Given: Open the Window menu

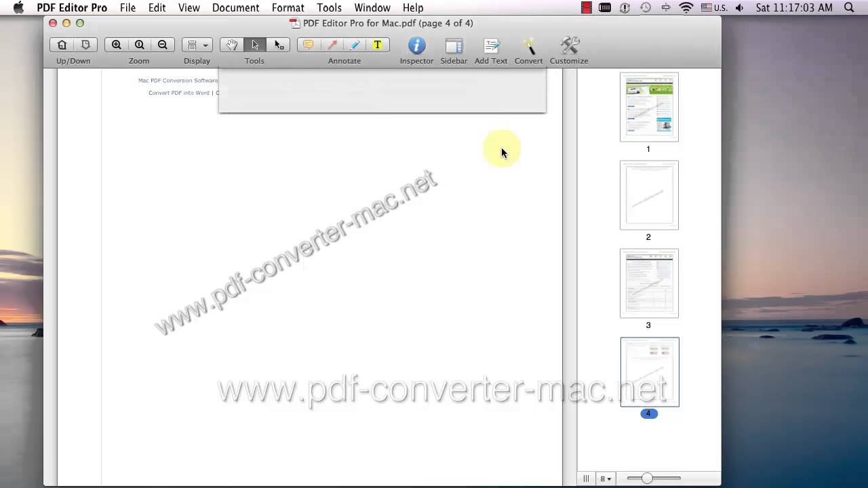Looking at the screenshot, I should click(x=372, y=7).
